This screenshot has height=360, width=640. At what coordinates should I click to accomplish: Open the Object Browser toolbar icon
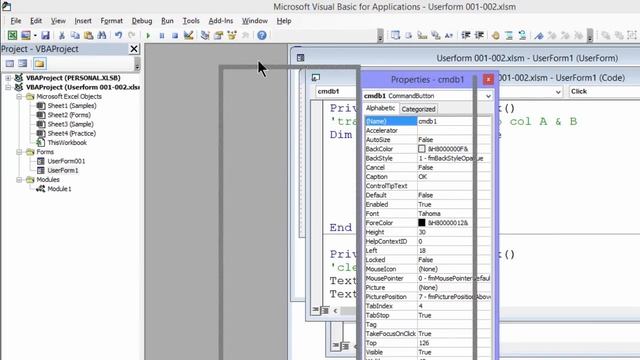232,36
